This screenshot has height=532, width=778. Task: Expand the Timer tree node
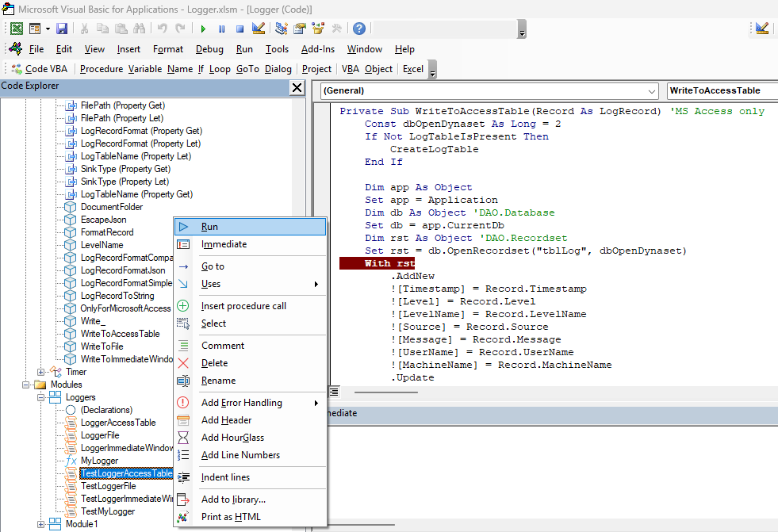41,372
